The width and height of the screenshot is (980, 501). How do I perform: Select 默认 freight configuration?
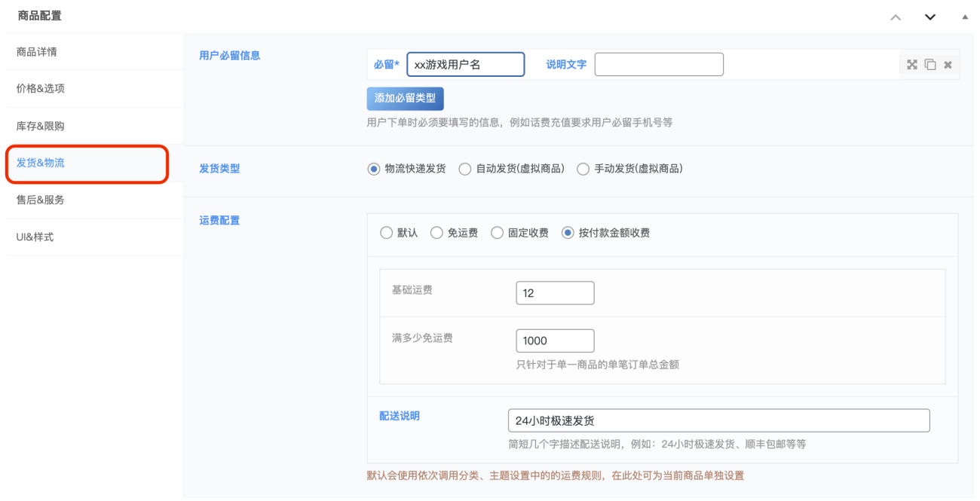click(x=387, y=233)
